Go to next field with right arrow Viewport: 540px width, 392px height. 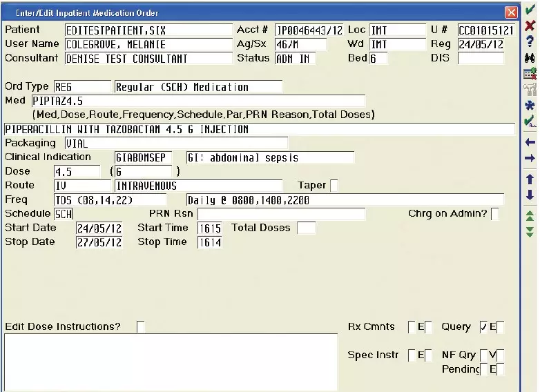530,159
